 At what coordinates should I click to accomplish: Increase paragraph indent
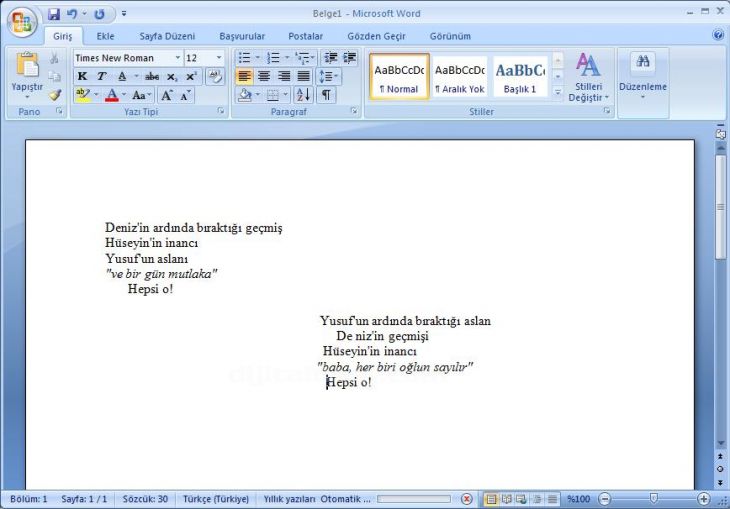(x=350, y=58)
